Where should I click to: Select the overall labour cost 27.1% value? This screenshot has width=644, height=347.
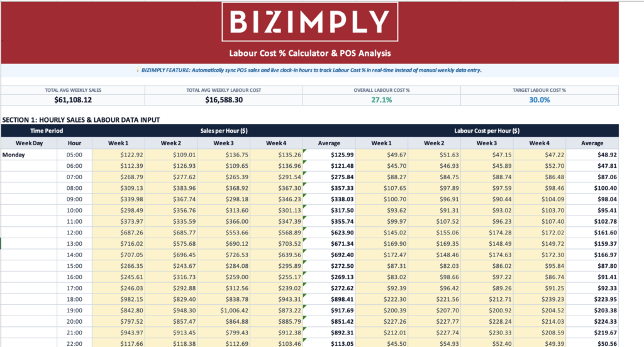tap(382, 100)
